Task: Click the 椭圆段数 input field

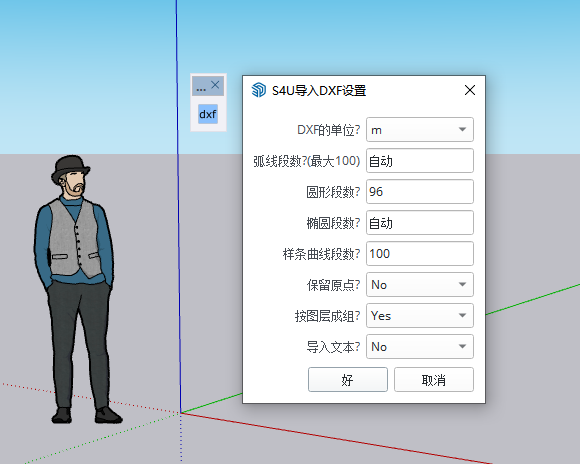Action: coord(420,223)
